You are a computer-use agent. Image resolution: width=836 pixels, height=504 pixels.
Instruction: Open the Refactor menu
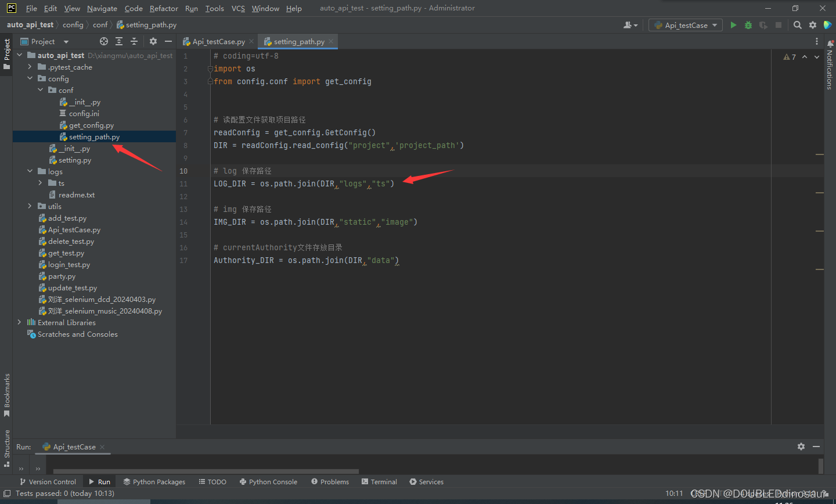164,8
